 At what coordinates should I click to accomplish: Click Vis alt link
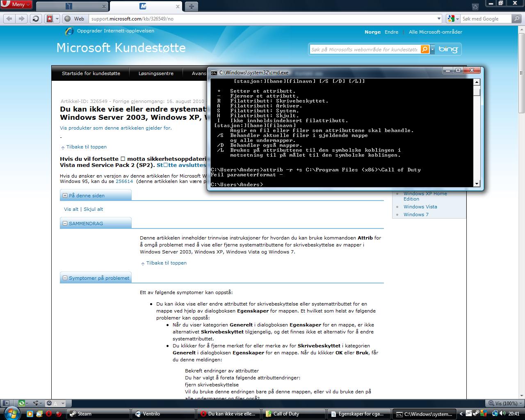(x=71, y=209)
